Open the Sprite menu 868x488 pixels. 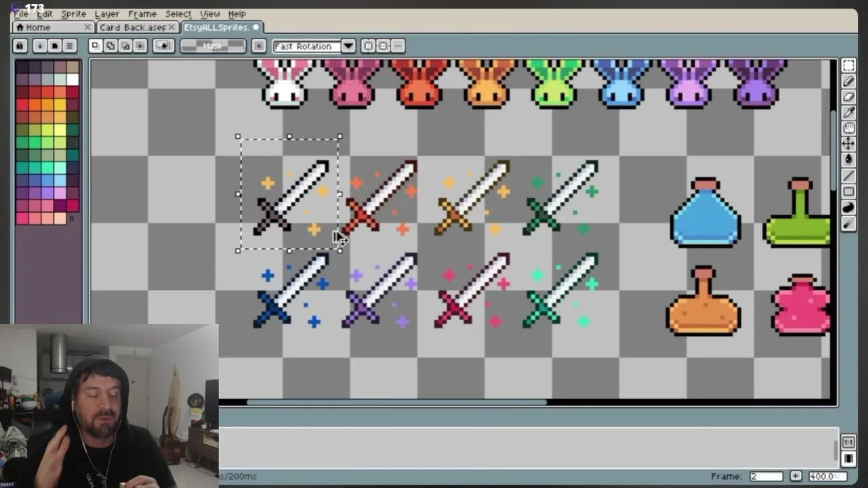tap(73, 14)
